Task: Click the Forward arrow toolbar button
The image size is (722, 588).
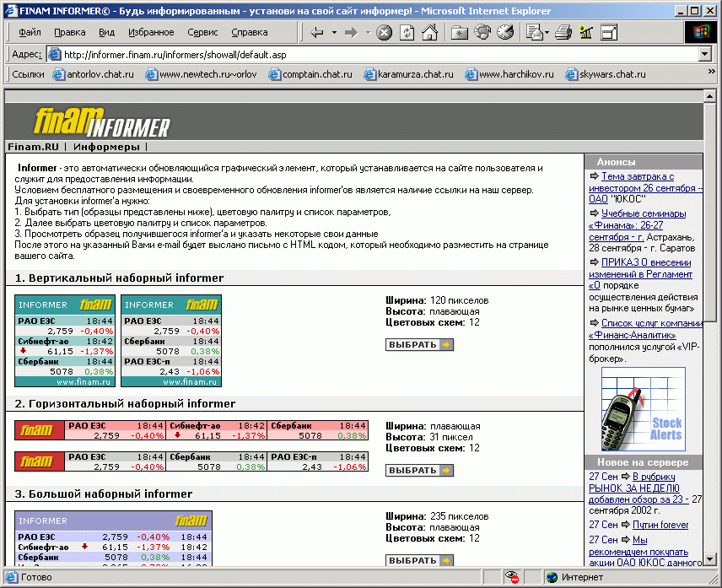Action: [x=352, y=33]
